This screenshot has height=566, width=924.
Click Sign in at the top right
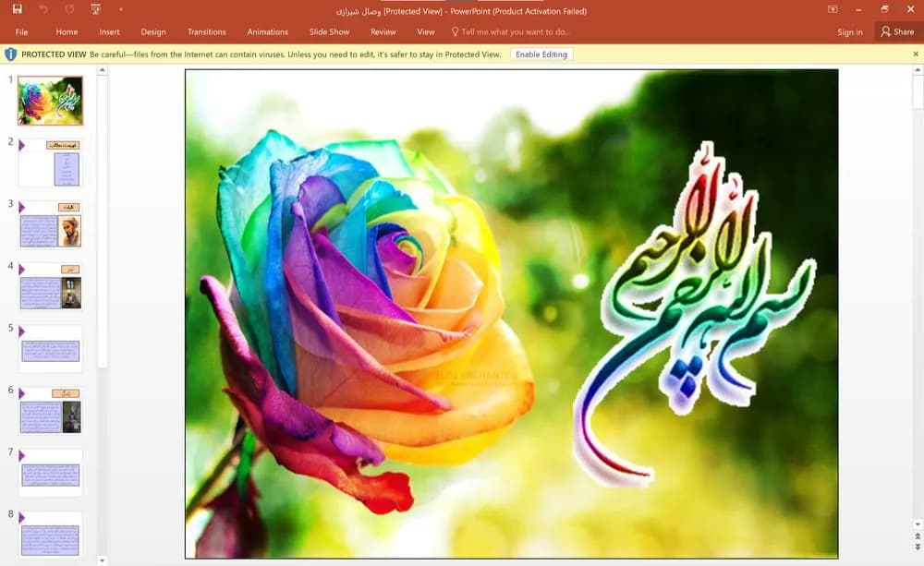point(850,31)
